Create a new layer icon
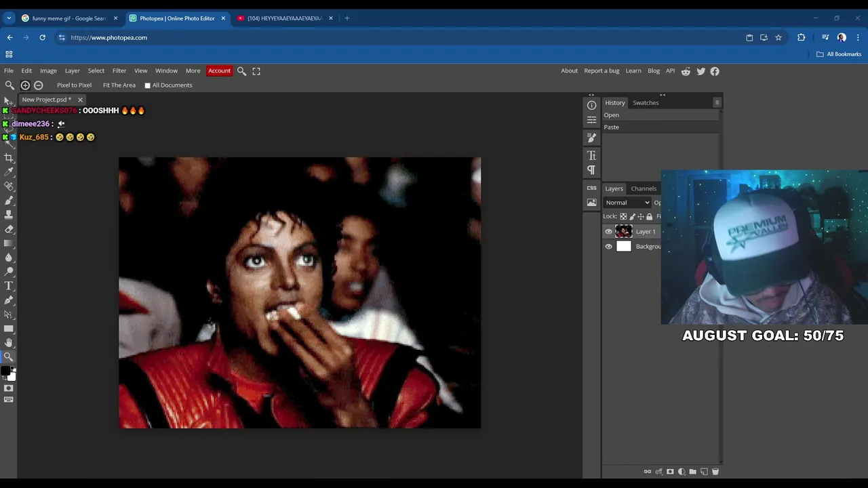The height and width of the screenshot is (488, 868). tap(704, 472)
